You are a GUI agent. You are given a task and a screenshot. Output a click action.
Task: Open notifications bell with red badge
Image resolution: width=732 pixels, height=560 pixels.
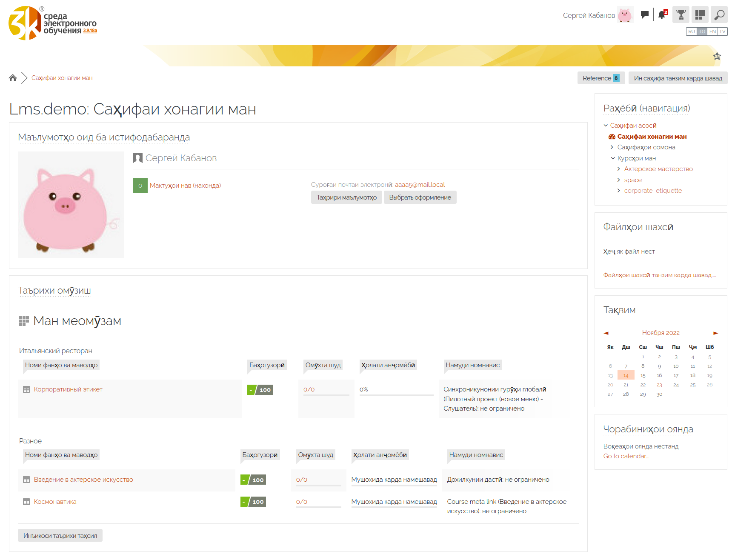[662, 15]
